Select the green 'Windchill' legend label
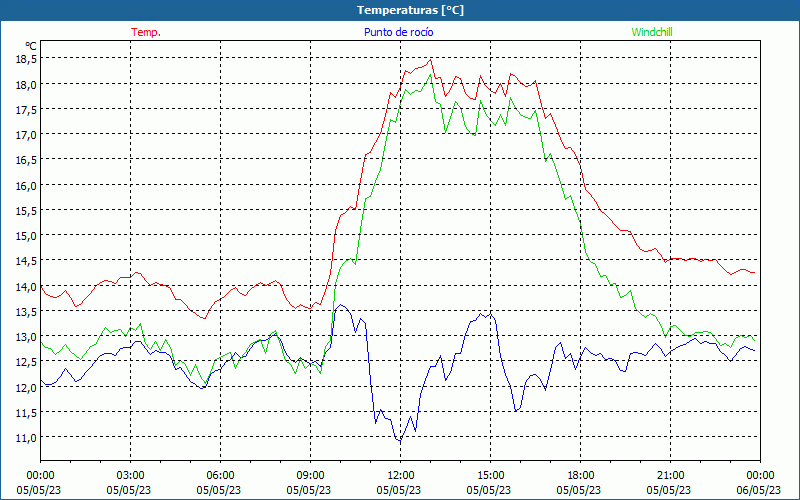 click(x=652, y=32)
